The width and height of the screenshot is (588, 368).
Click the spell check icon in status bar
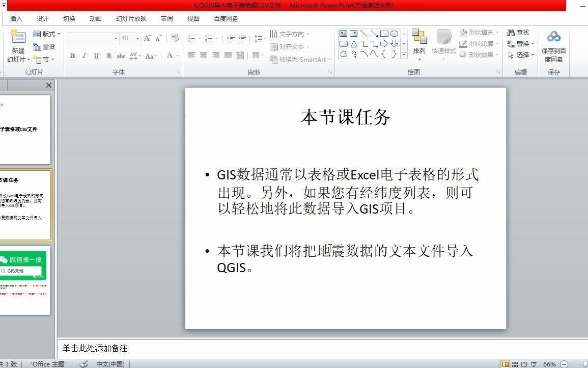[83, 364]
